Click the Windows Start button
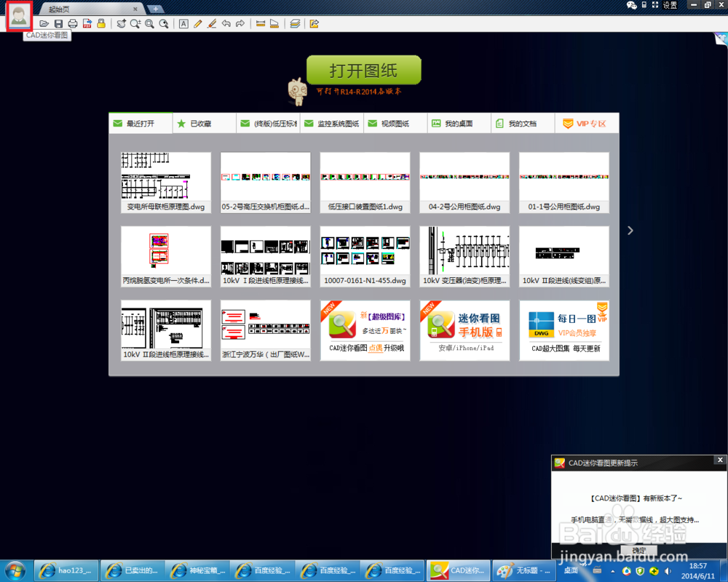This screenshot has width=728, height=582. tap(15, 570)
